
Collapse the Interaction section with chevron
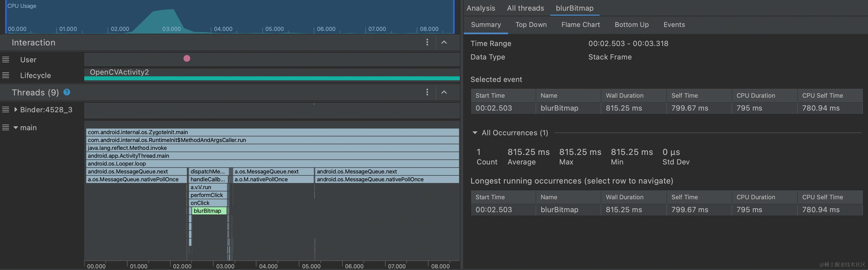(444, 42)
